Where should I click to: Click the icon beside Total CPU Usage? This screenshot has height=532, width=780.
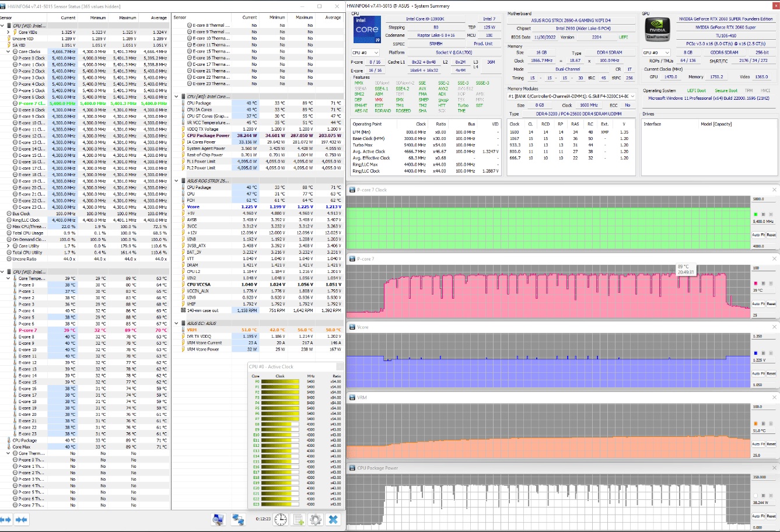tap(9, 233)
